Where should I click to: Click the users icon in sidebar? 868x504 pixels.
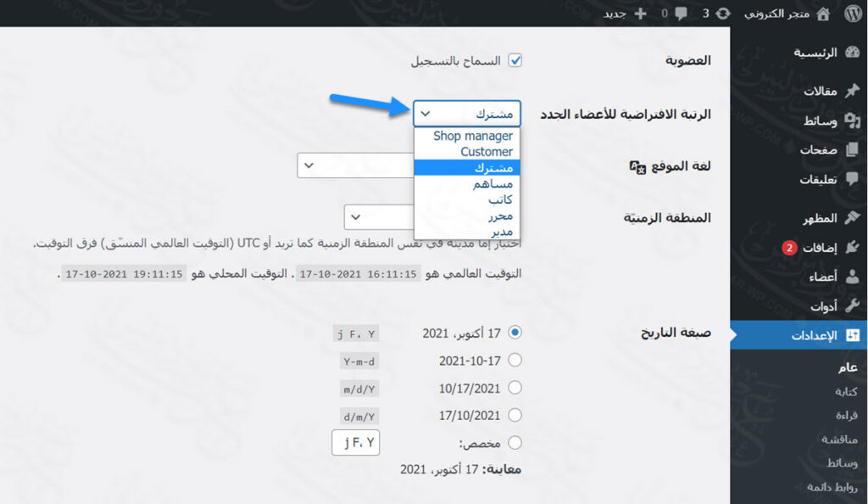pyautogui.click(x=852, y=277)
